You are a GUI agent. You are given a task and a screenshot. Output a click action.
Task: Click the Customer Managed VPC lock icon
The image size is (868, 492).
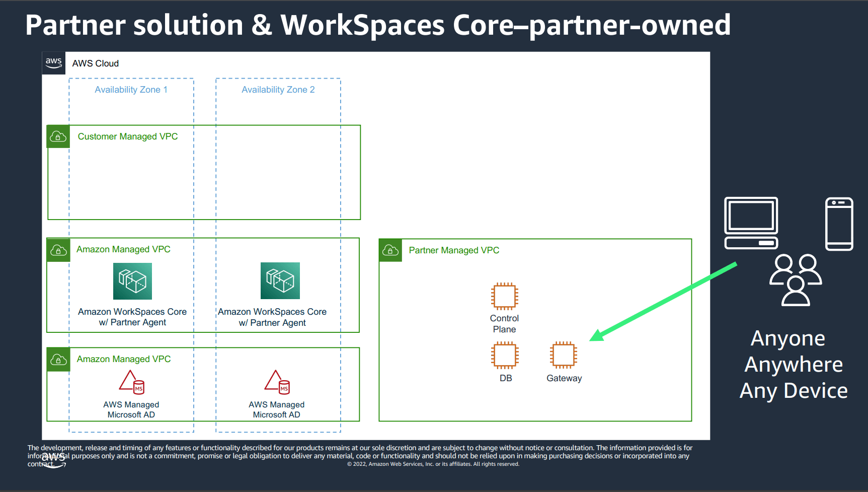coord(58,136)
